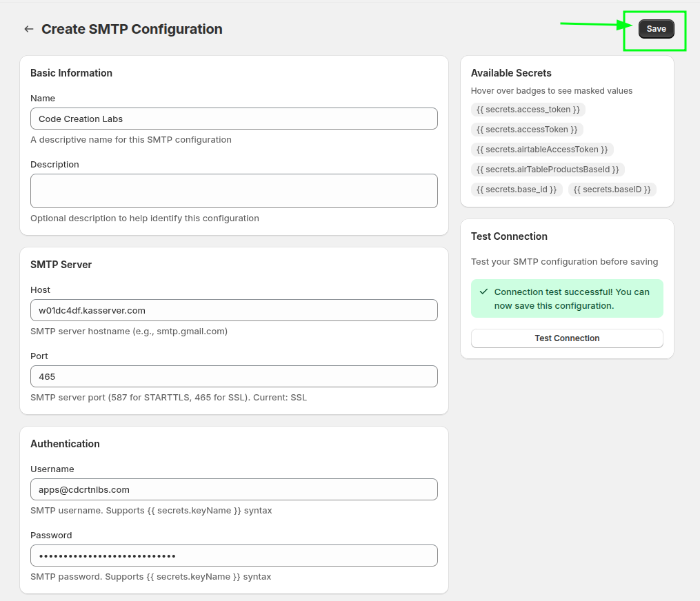
Task: Click the Available Secrets heading
Action: 511,73
